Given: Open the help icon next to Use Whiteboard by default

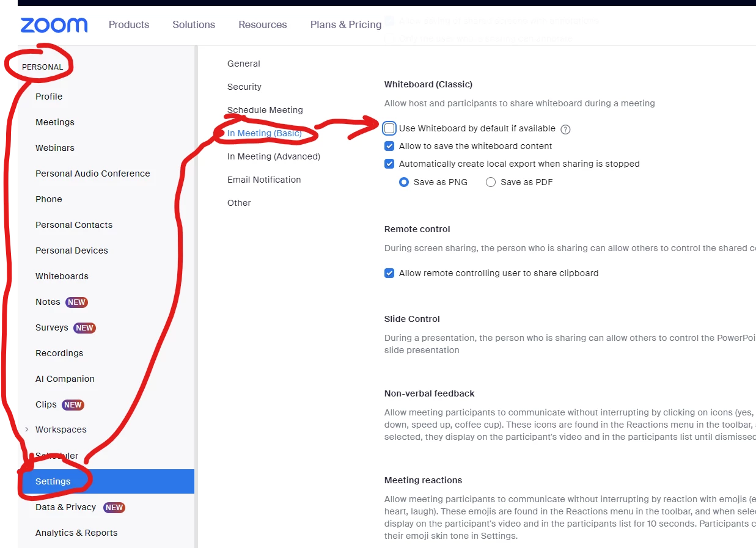Looking at the screenshot, I should pyautogui.click(x=565, y=129).
